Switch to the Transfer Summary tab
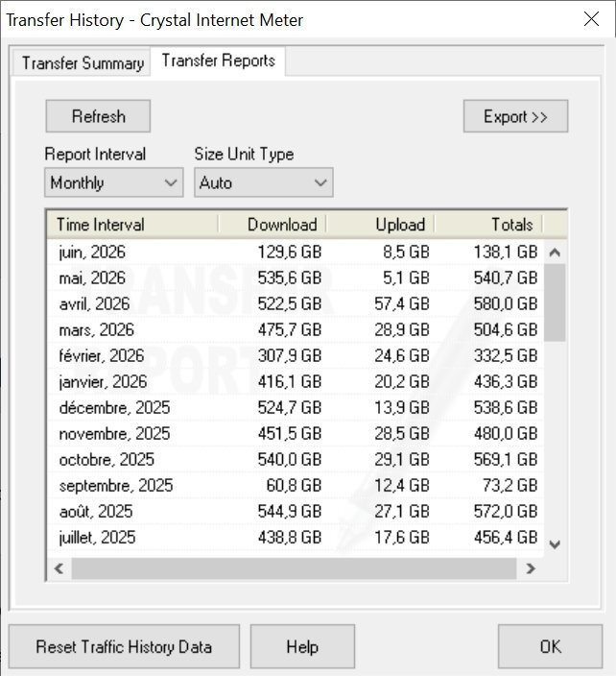Image resolution: width=616 pixels, height=676 pixels. (x=82, y=63)
